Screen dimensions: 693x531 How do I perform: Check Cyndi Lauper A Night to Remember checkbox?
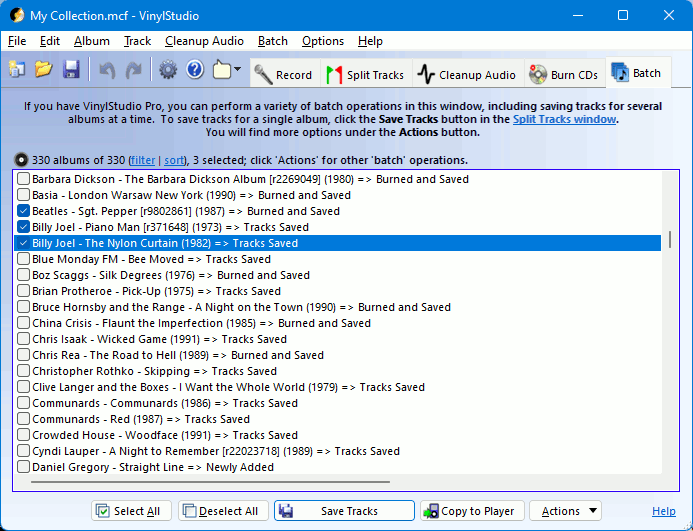tap(23, 451)
